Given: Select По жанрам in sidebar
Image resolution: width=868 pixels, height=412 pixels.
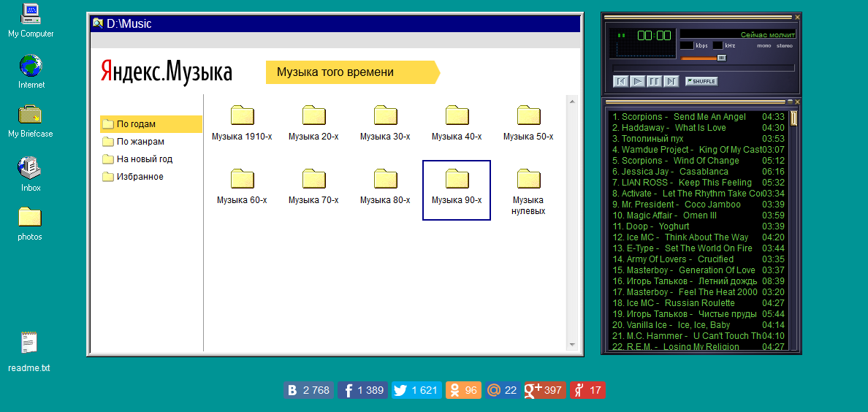Looking at the screenshot, I should pos(140,142).
